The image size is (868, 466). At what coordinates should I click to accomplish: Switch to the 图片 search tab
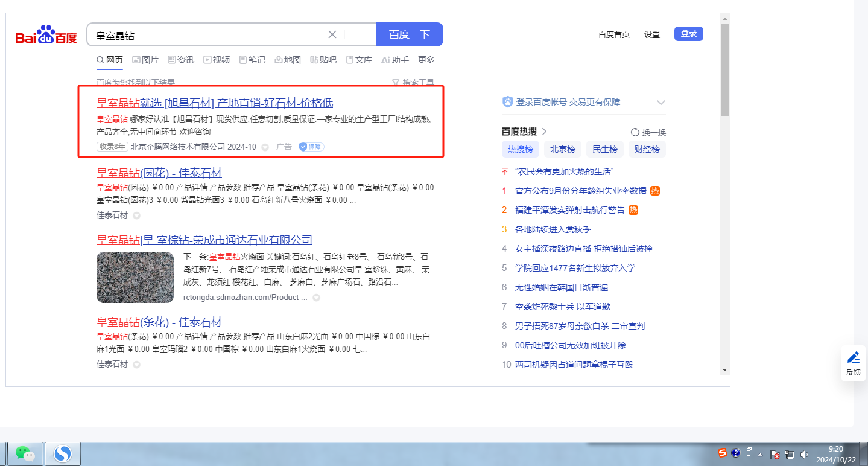[x=145, y=60]
